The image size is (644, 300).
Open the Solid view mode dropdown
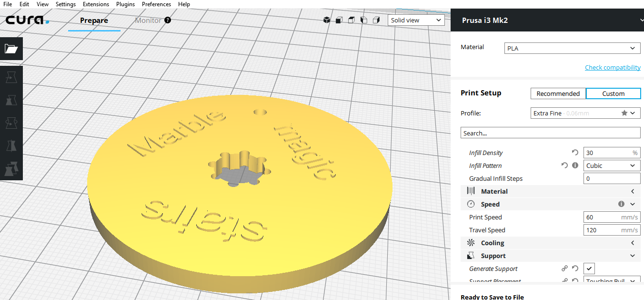pyautogui.click(x=416, y=20)
